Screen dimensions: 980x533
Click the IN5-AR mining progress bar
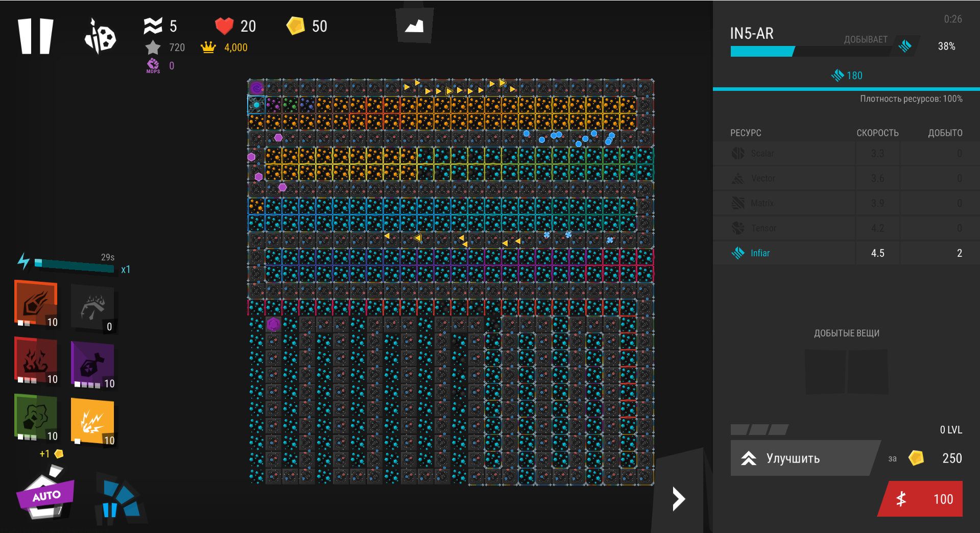click(811, 51)
